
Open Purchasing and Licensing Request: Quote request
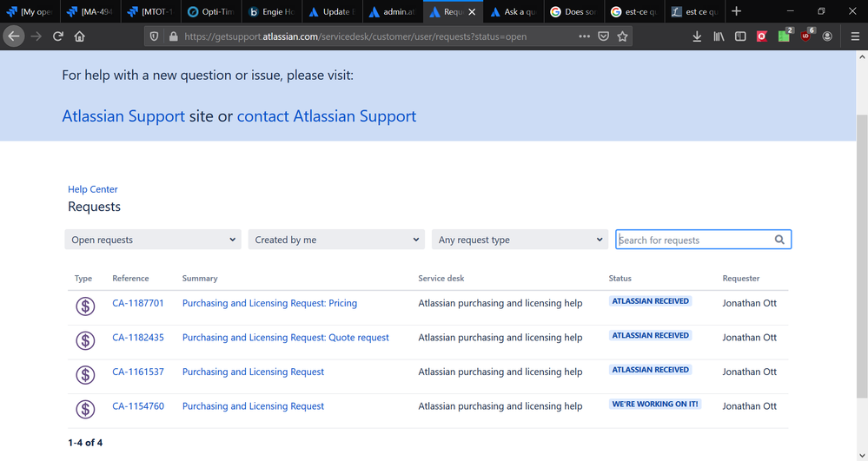pos(286,338)
